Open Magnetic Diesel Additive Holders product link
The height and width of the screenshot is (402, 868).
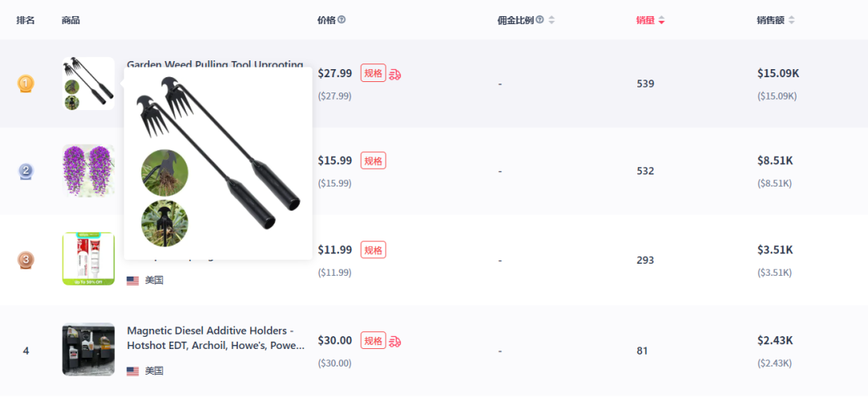pos(215,338)
